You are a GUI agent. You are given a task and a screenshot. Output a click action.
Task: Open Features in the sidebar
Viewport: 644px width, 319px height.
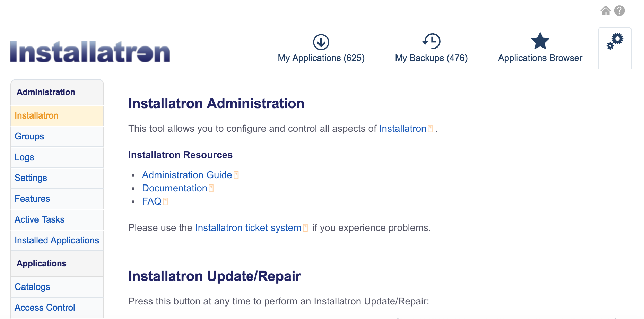pos(57,199)
